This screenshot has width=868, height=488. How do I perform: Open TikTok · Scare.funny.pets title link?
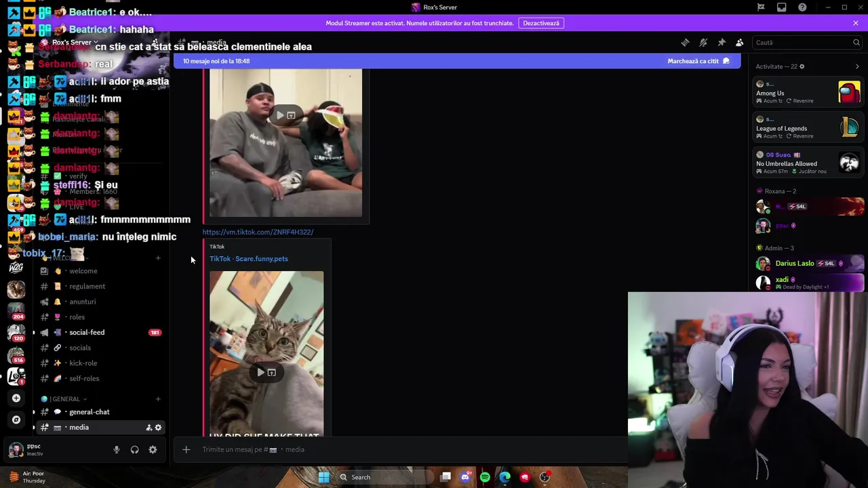coord(248,259)
